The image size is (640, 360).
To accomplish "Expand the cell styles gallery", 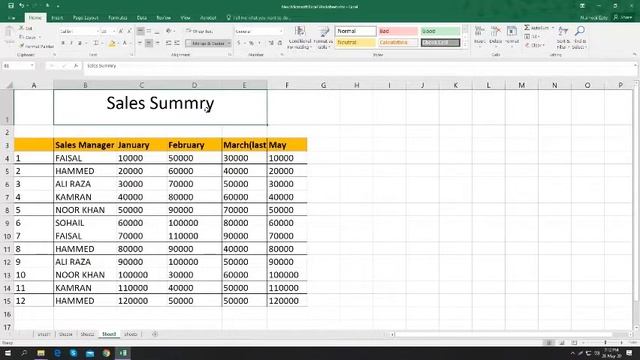I will (465, 44).
